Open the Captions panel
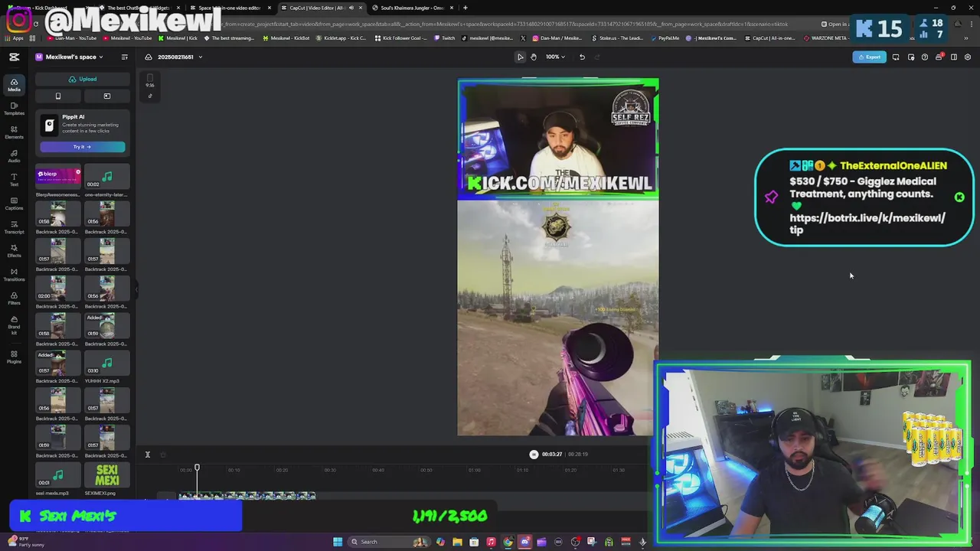The height and width of the screenshot is (551, 980). 14,204
